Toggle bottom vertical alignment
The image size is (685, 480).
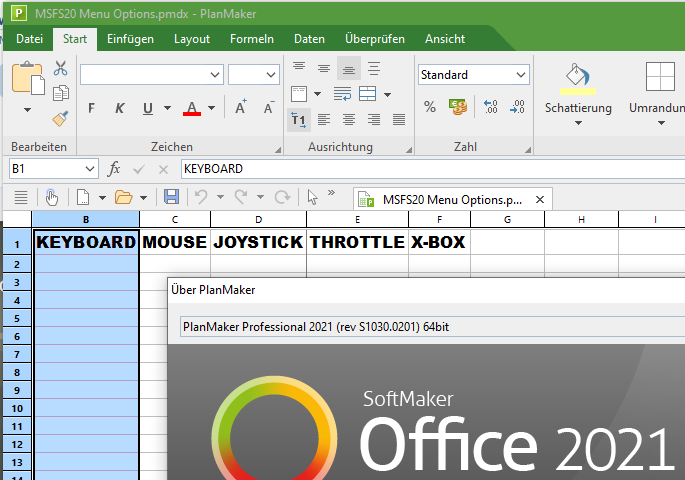tap(349, 68)
